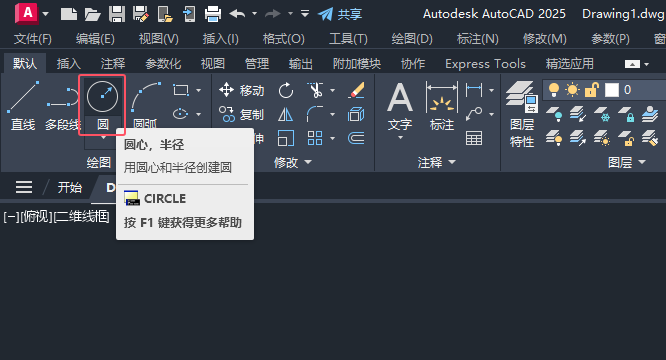Click the 文字 (Text) tool
This screenshot has height=360, width=666.
pos(400,106)
